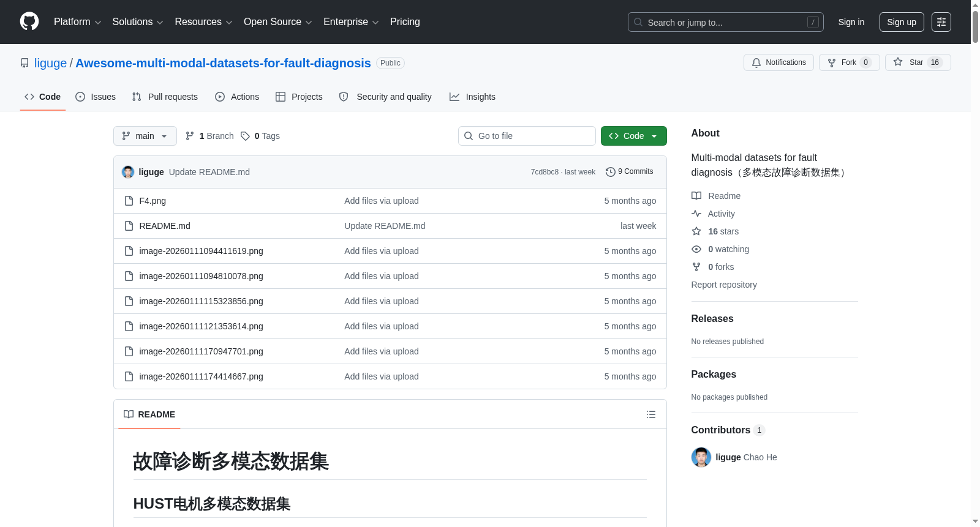Click the liguge Chao He contributor name
Viewport: 980px width, 527px height.
[746, 457]
